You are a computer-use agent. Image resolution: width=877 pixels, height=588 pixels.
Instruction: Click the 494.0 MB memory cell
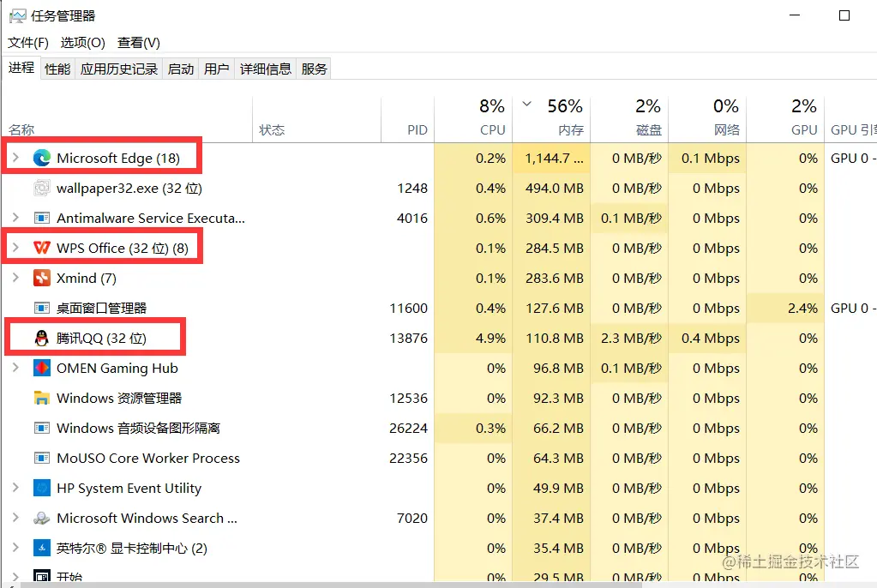pyautogui.click(x=551, y=188)
